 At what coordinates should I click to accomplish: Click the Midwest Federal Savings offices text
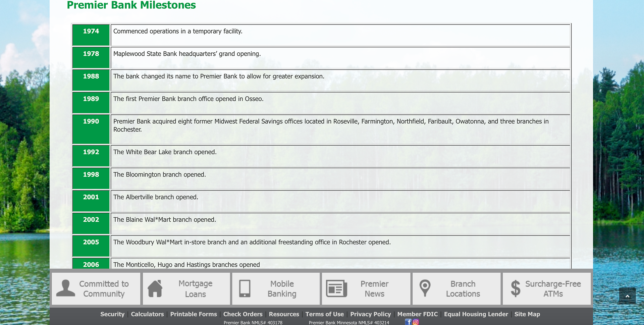(x=331, y=125)
